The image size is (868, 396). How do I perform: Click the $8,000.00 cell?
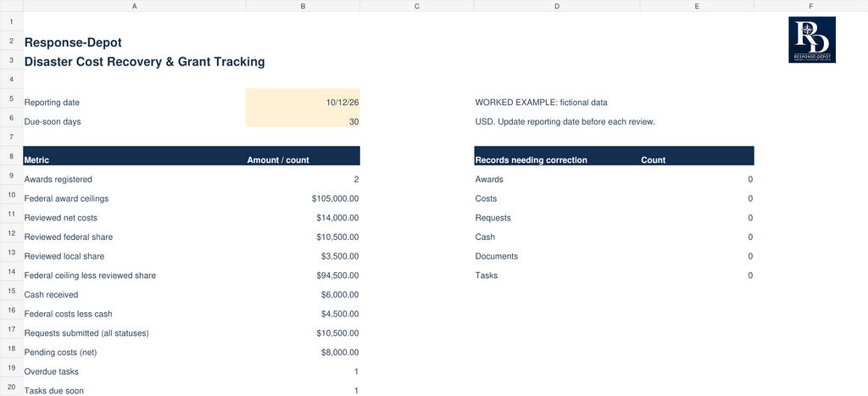coord(303,348)
